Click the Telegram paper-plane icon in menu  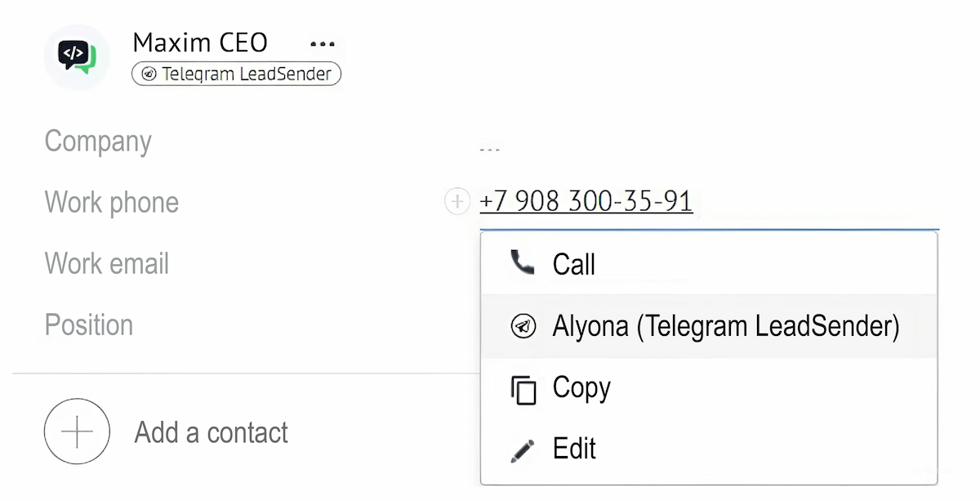tap(522, 326)
